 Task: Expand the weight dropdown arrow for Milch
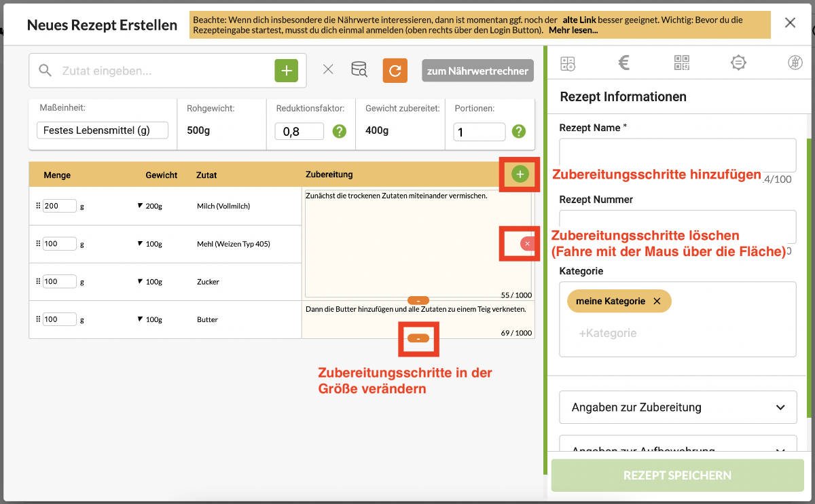(141, 206)
